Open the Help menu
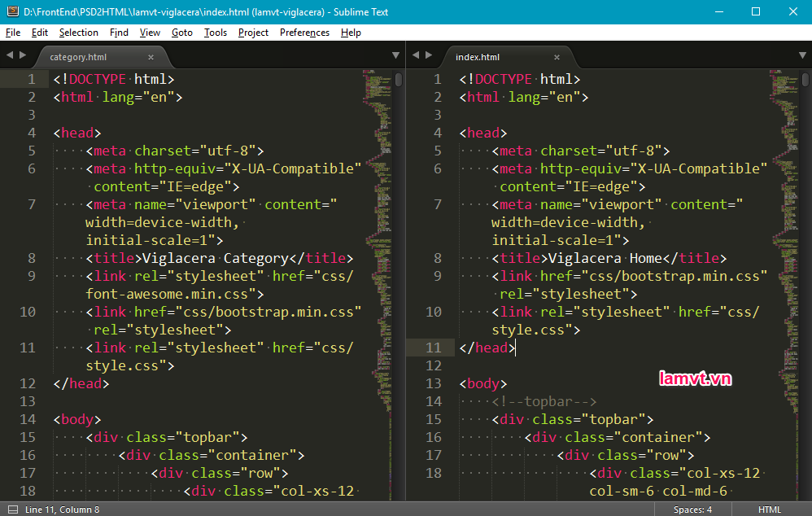This screenshot has height=516, width=812. click(351, 33)
